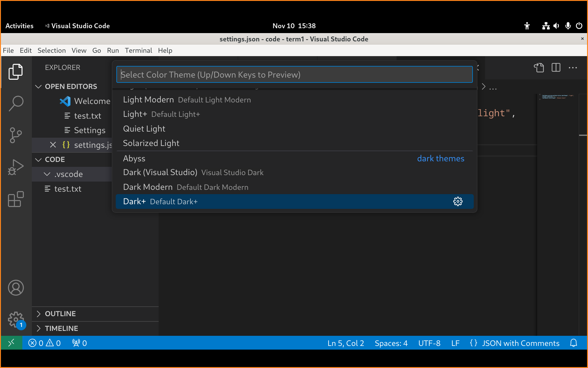Open the Source Control view
The image size is (588, 368).
[x=16, y=135]
